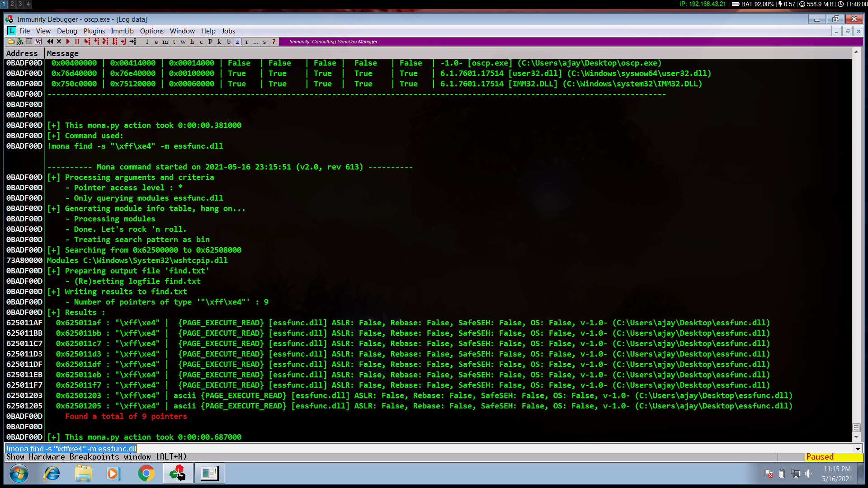Image resolution: width=868 pixels, height=488 pixels.
Task: Click the Address column header
Action: [x=24, y=53]
